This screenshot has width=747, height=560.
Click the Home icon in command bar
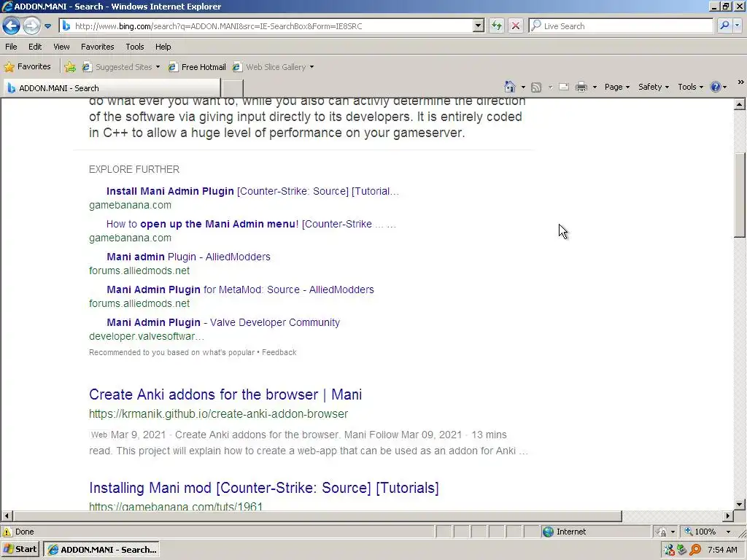point(510,87)
